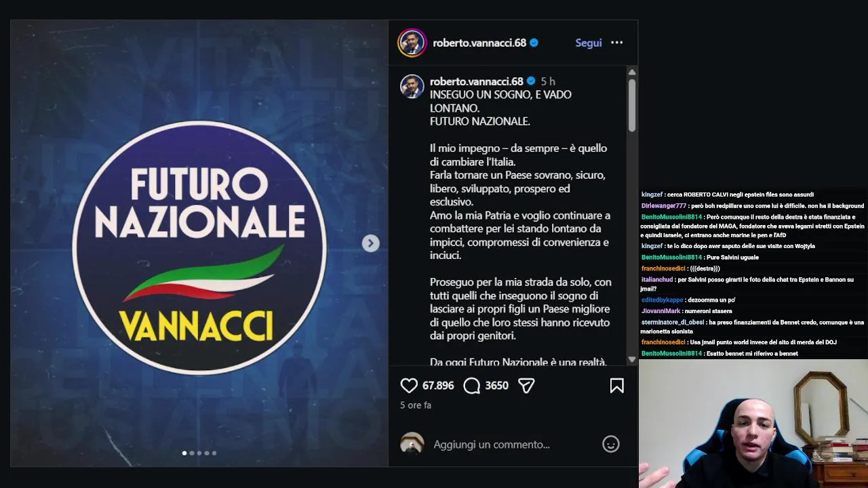Like the post with the heart icon
This screenshot has height=488, width=868.
click(x=409, y=386)
